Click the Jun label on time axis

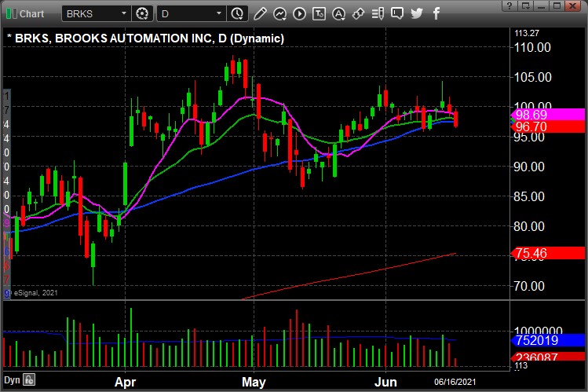point(386,382)
